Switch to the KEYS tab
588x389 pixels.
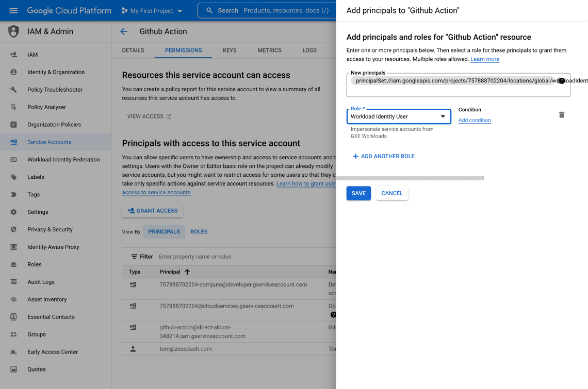click(x=230, y=50)
